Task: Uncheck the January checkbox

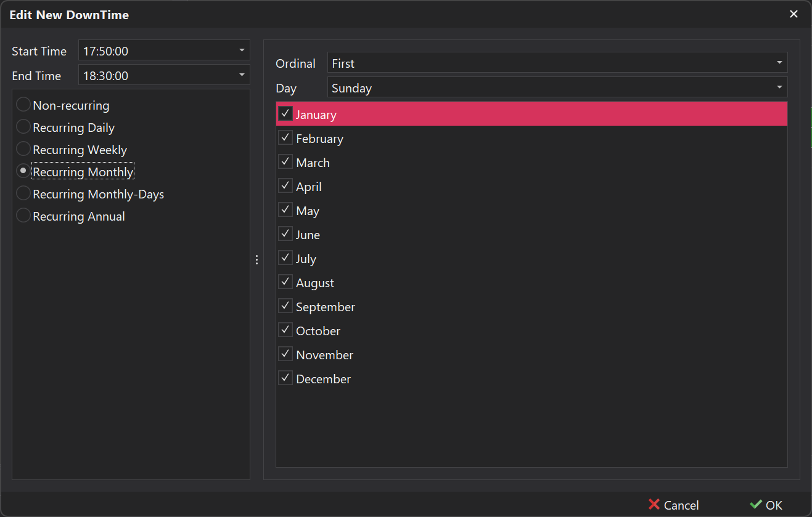Action: coord(285,113)
